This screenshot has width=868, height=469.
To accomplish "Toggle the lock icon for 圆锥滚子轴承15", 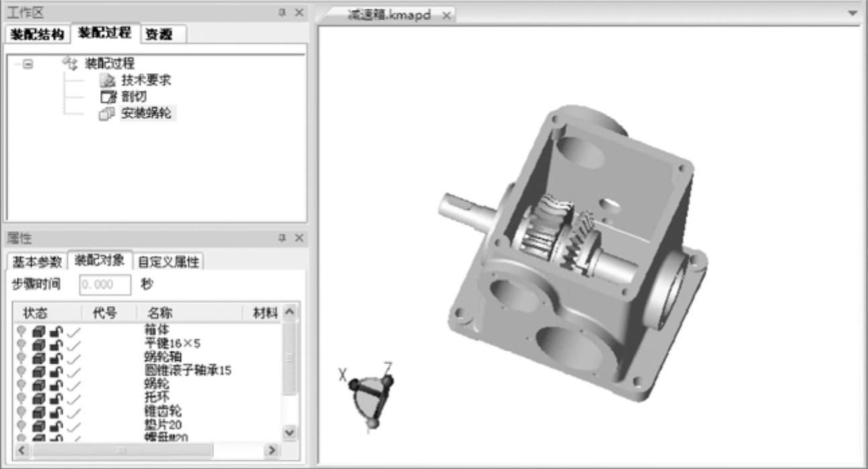I will (56, 371).
